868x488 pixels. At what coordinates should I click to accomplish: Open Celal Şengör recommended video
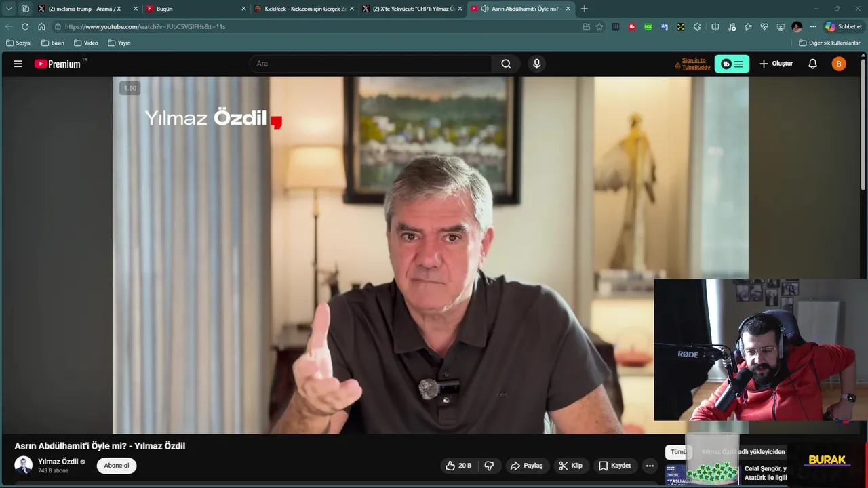[765, 472]
